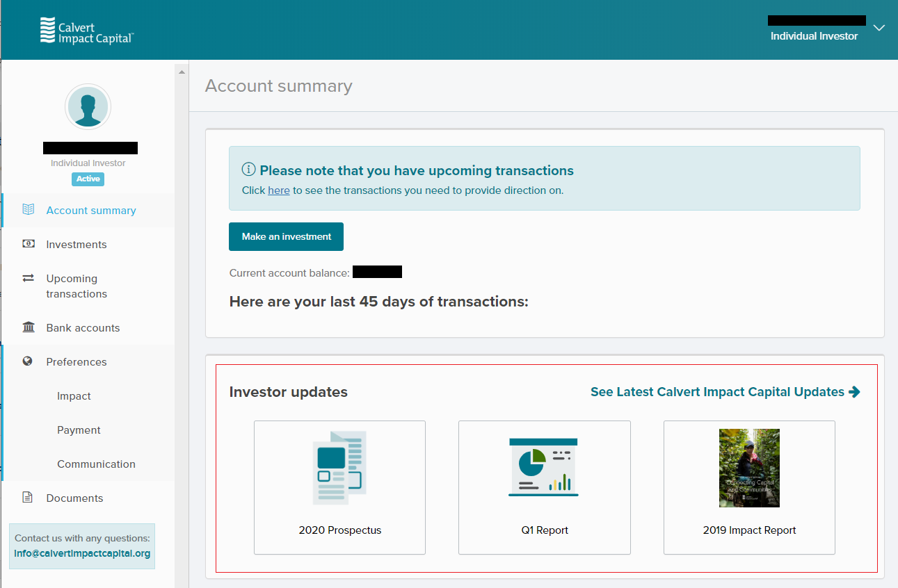
Task: Click the Calvert Impact Capital logo
Action: 86,30
